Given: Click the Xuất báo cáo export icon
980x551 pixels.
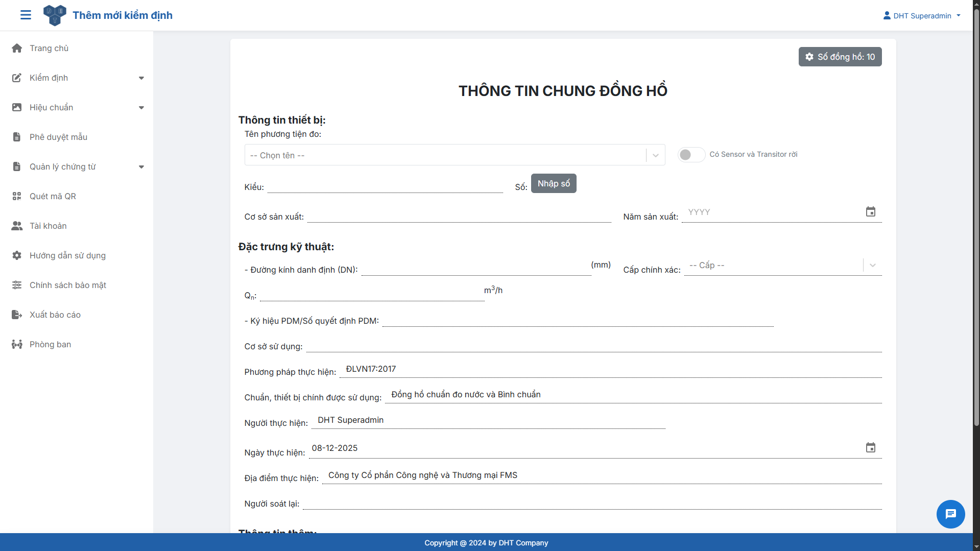Looking at the screenshot, I should (x=17, y=315).
